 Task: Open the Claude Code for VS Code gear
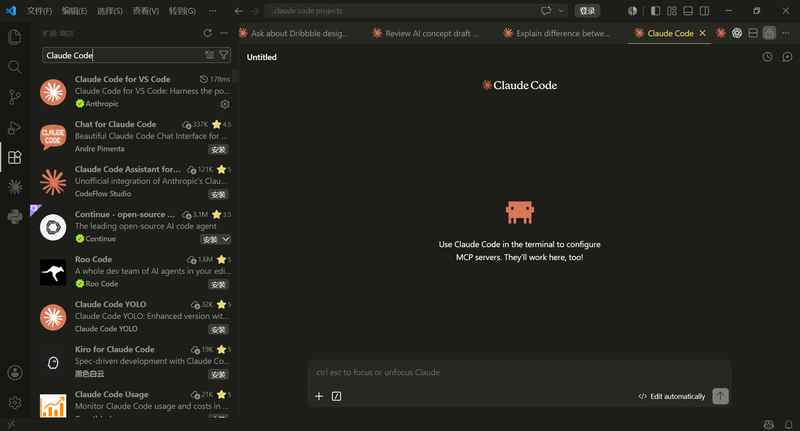[x=225, y=104]
